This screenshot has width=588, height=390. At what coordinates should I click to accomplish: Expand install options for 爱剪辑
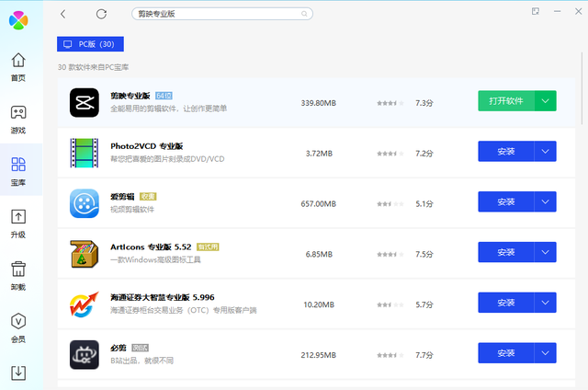545,201
